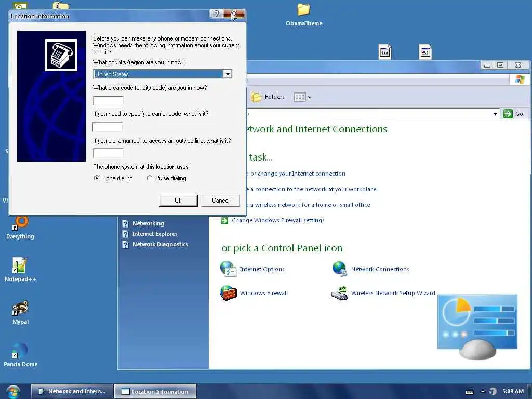Screen dimensions: 532x399
Task: Open the Panda Dome shortcut
Action: (x=20, y=355)
